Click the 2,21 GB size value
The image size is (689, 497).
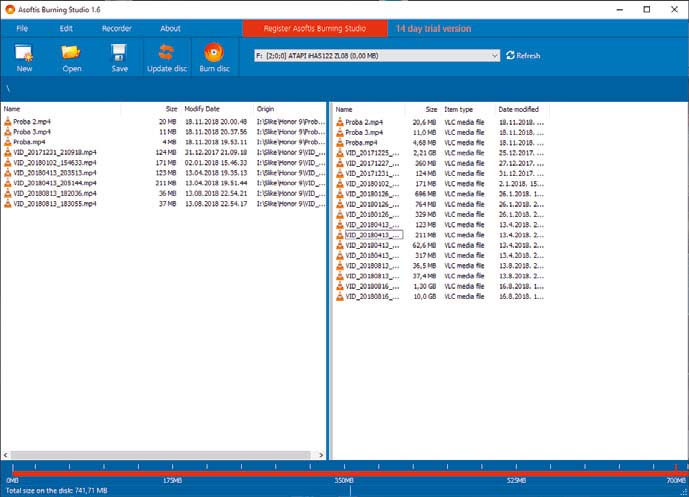pos(424,153)
